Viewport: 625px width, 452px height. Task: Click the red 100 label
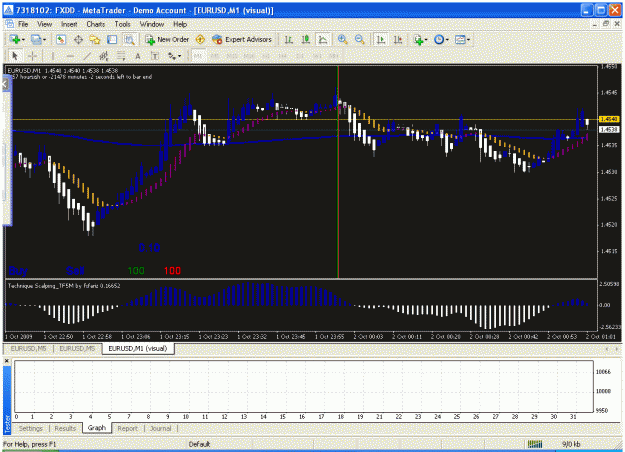(x=172, y=271)
